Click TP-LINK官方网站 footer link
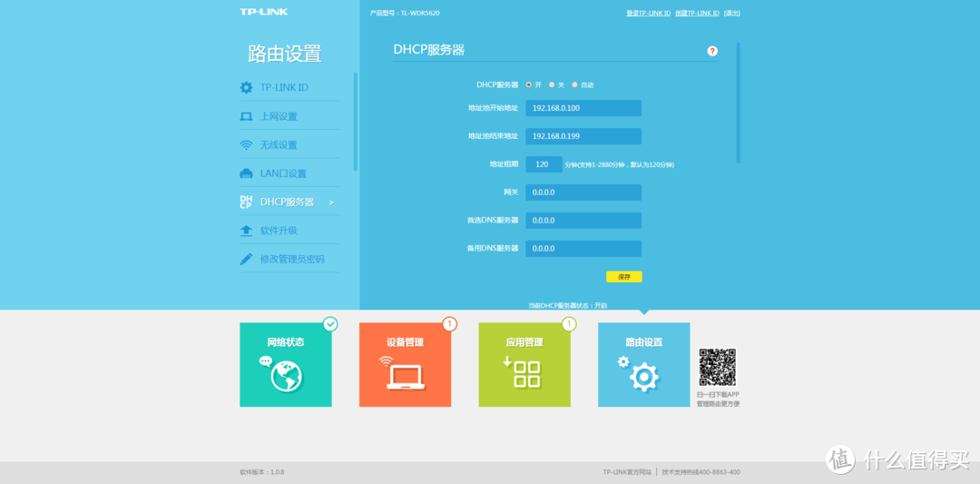Screen dimensions: 980x484 point(627,472)
